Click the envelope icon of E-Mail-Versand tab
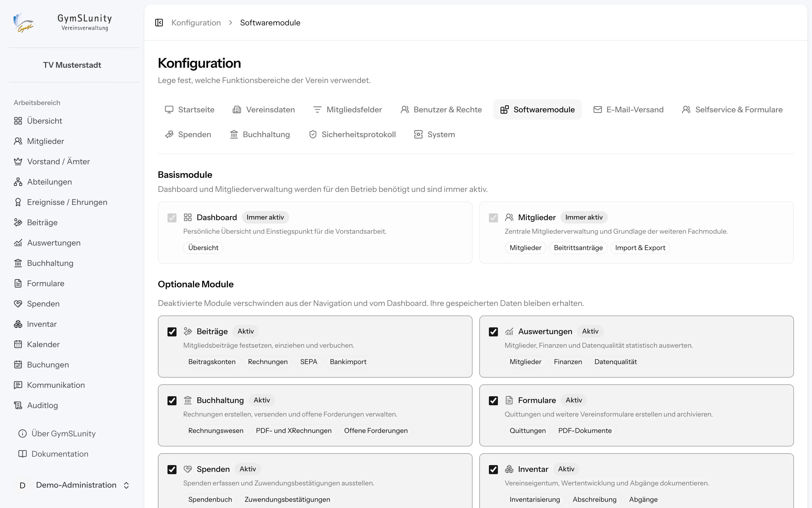 pos(598,110)
